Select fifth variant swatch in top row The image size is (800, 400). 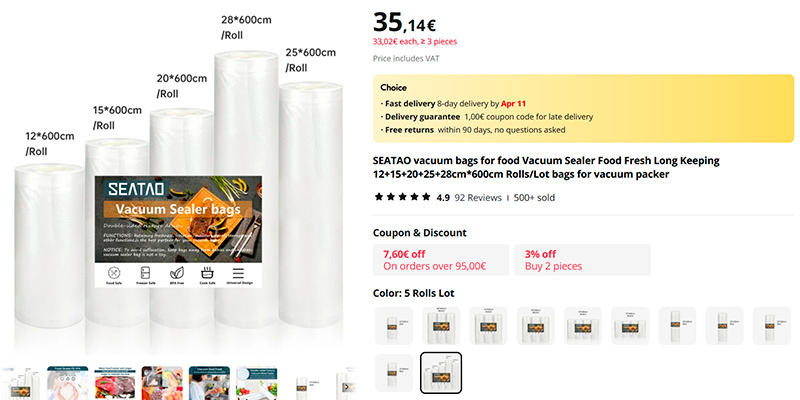[582, 326]
